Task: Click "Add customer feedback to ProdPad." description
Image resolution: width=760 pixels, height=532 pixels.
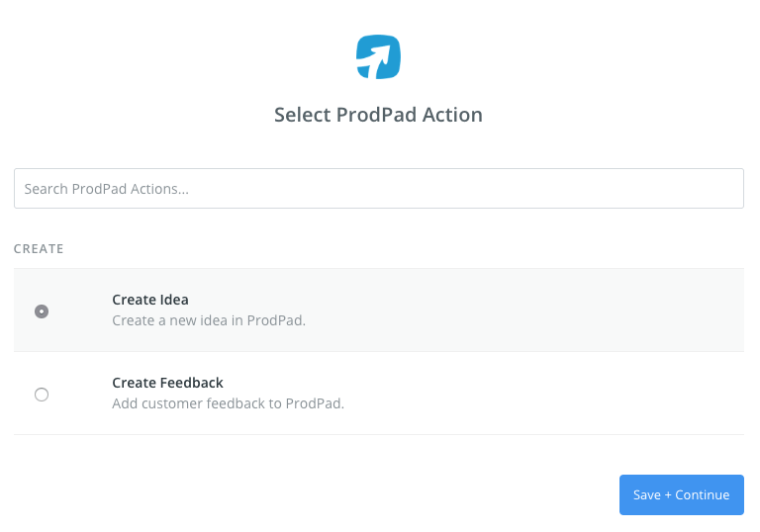Action: point(228,403)
